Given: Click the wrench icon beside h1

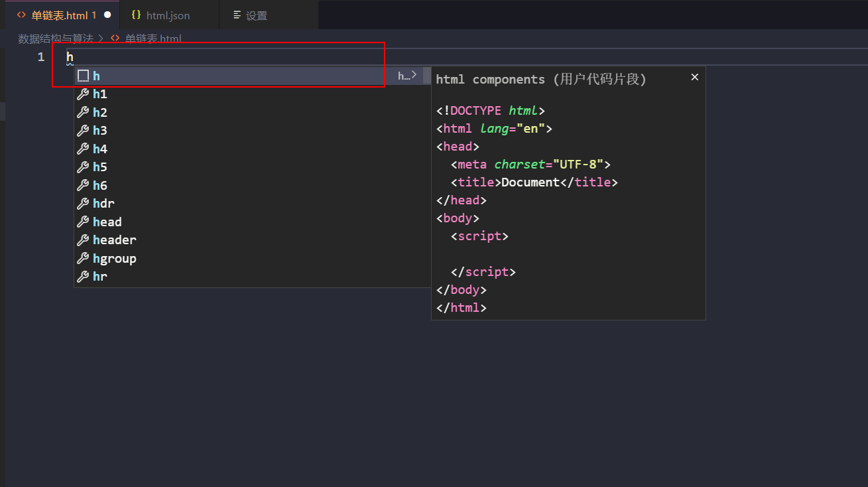Looking at the screenshot, I should (83, 94).
